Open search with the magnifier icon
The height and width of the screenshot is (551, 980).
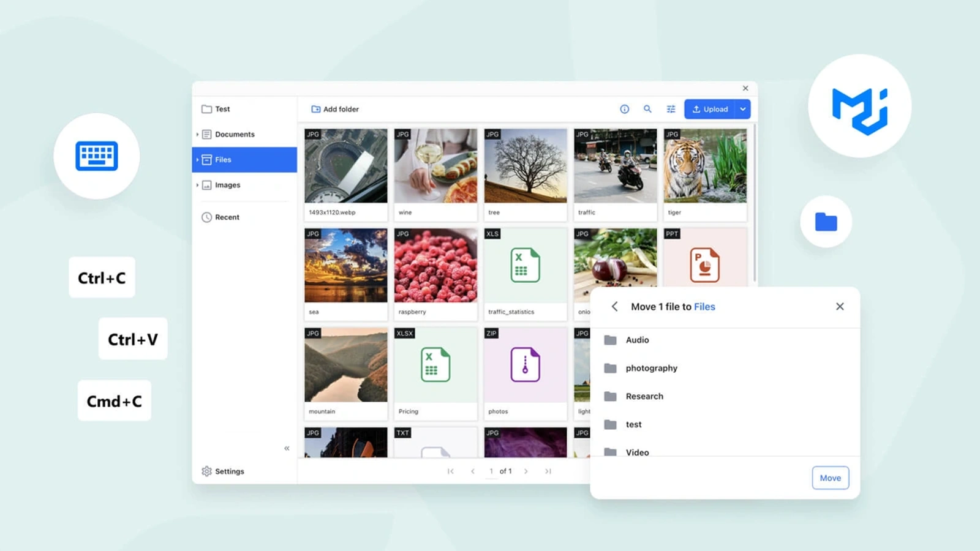pos(647,109)
